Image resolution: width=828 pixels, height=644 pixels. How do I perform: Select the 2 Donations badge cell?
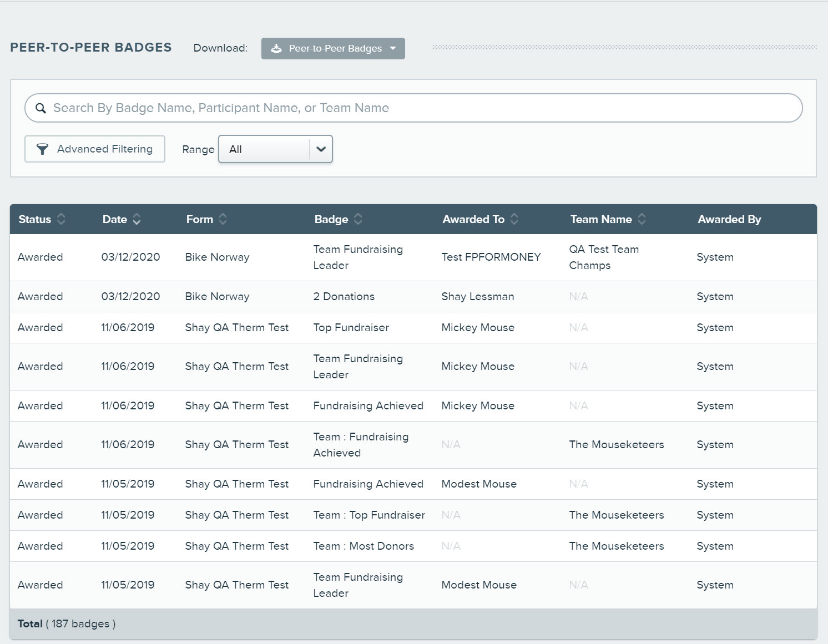click(x=344, y=297)
